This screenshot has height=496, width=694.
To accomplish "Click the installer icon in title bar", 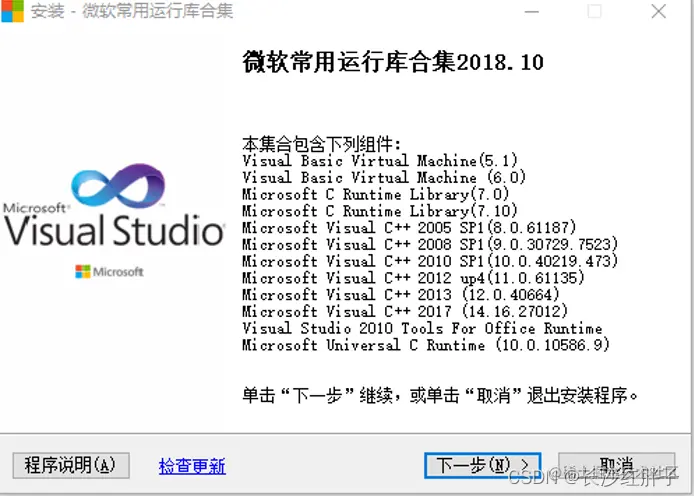I will [12, 11].
